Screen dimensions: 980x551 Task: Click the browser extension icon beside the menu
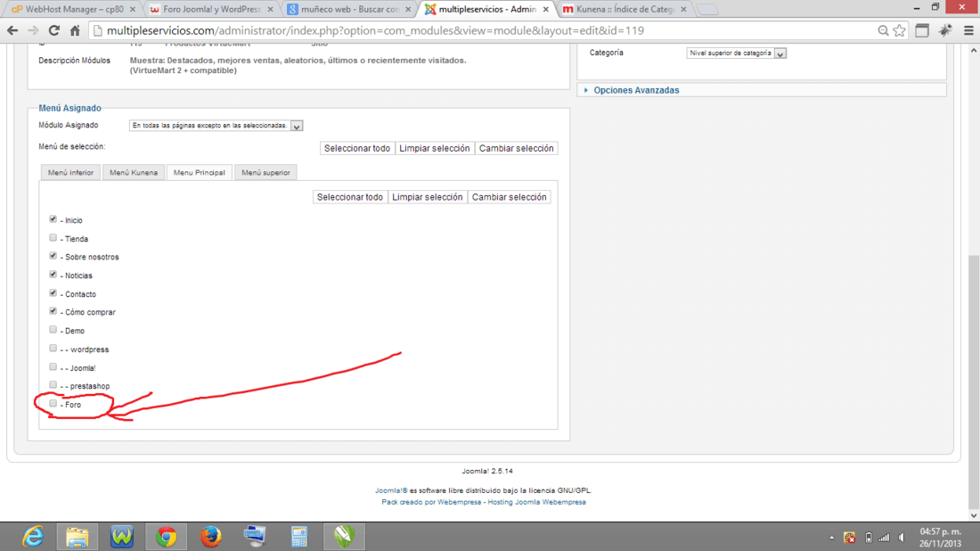(x=945, y=30)
